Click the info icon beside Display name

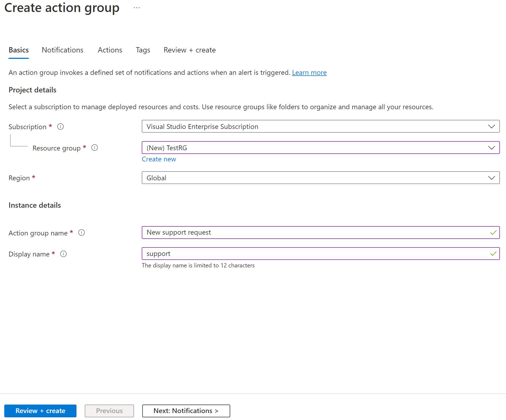63,254
